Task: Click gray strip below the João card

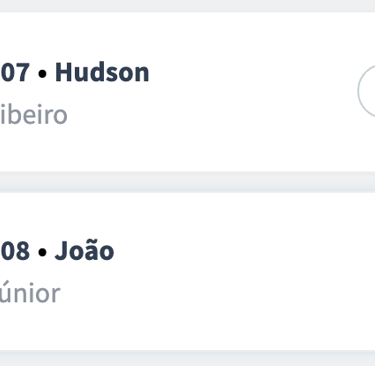Action: 187,358
